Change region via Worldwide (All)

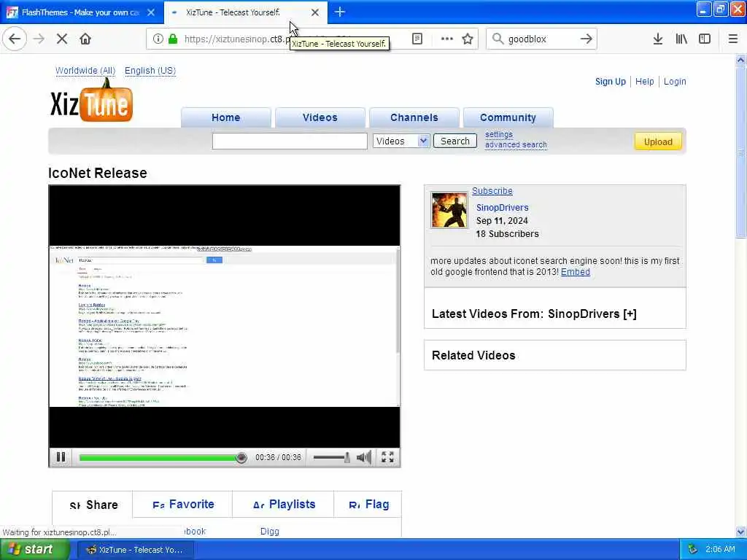pyautogui.click(x=85, y=71)
